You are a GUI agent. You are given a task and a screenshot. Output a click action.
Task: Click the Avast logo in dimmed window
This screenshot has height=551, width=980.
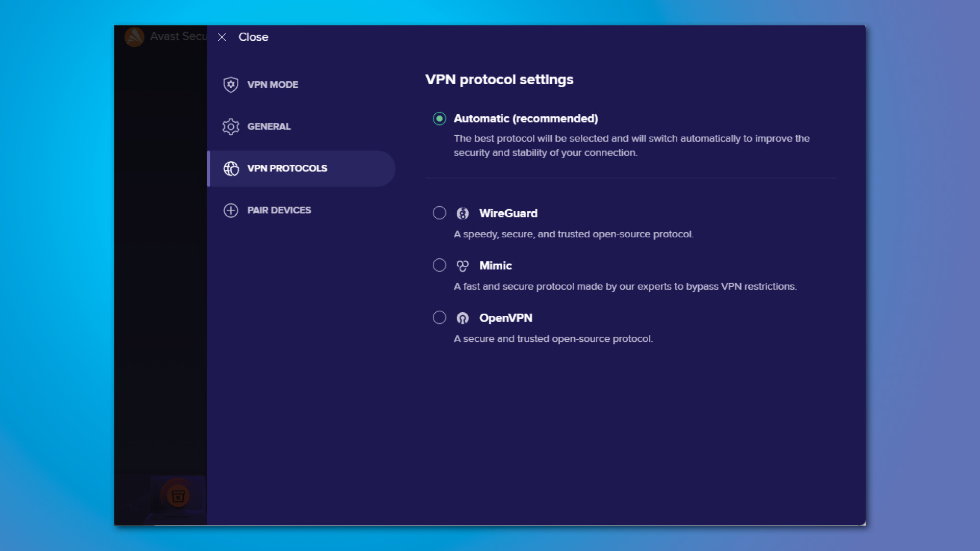135,37
